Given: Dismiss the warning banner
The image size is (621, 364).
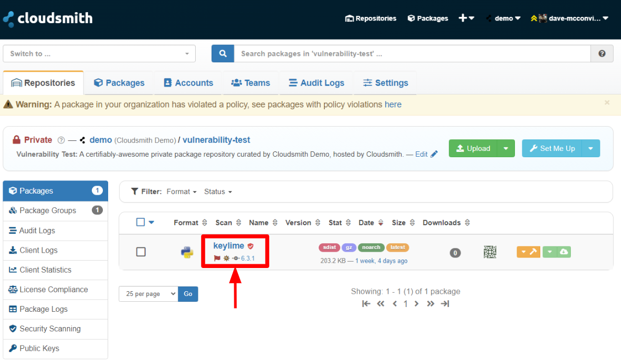Looking at the screenshot, I should click(607, 102).
